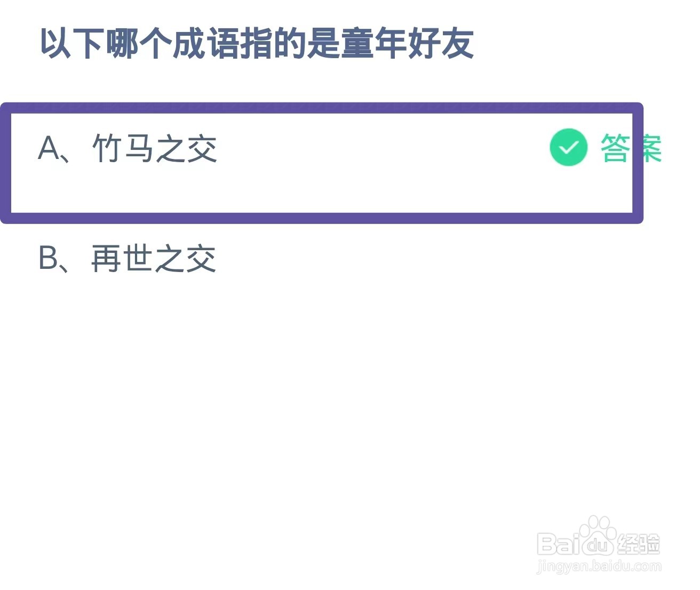Click the letter B of second option
The width and height of the screenshot is (700, 590).
(49, 259)
